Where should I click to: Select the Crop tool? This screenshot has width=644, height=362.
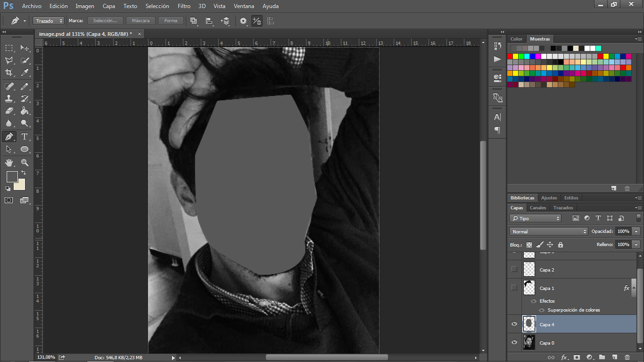point(9,73)
